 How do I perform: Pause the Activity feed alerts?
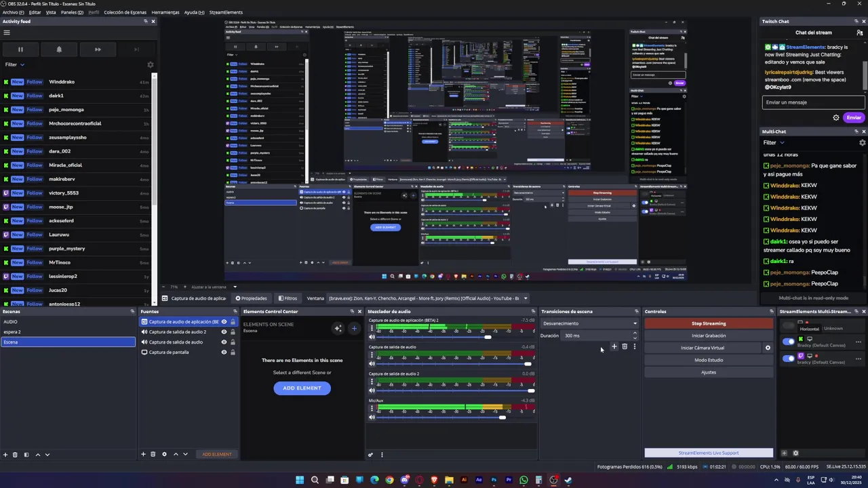20,49
